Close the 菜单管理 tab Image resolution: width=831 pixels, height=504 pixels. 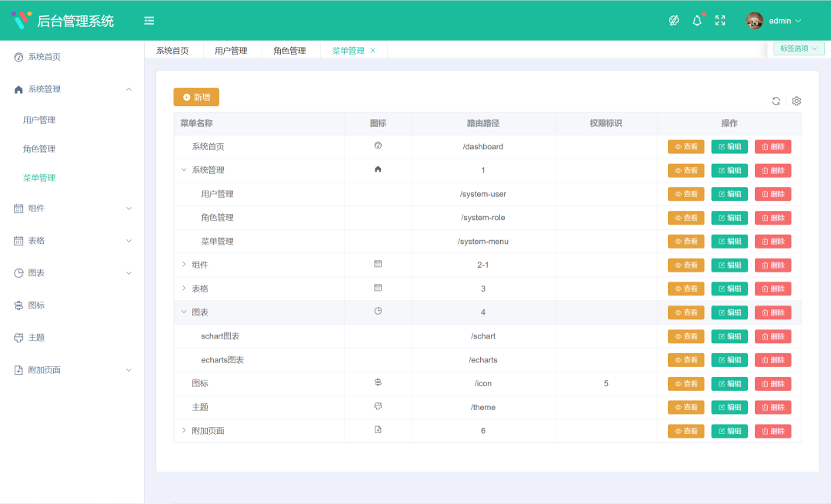tap(372, 49)
